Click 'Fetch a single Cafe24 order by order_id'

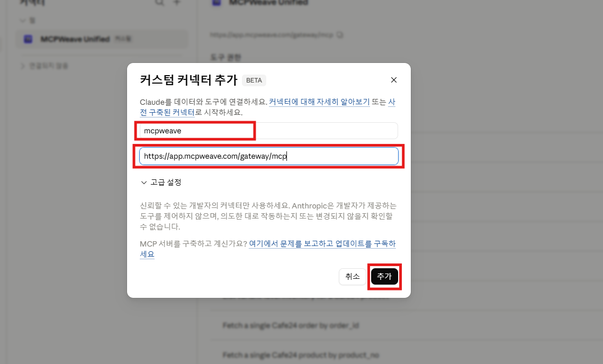pyautogui.click(x=291, y=325)
